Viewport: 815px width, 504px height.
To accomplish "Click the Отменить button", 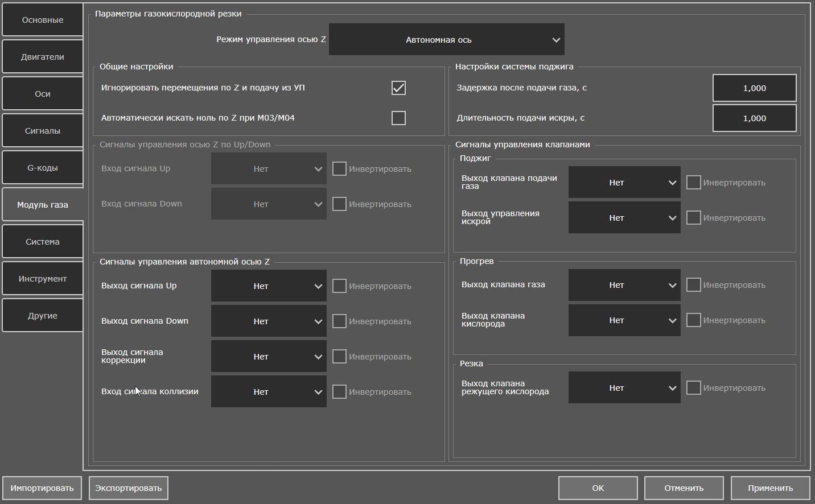I will (684, 488).
